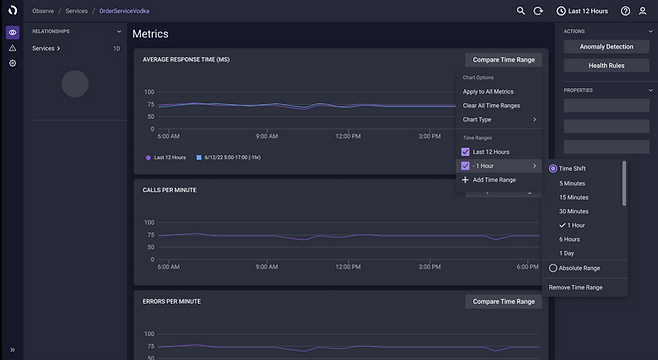Viewport: 658px width, 360px height.
Task: Collapse the Actions section chevron
Action: pos(650,31)
